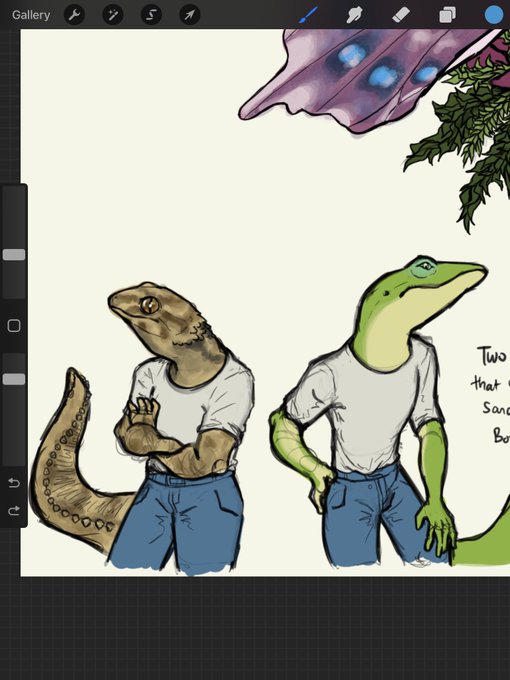Tap the square Modify button on sidebar

pyautogui.click(x=14, y=326)
